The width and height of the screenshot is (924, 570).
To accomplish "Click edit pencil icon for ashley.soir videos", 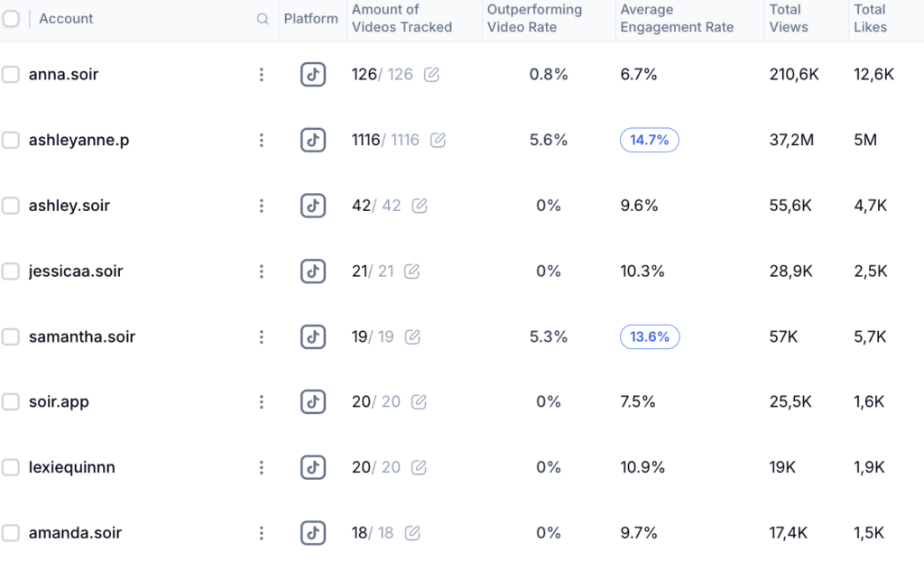I will pos(420,206).
